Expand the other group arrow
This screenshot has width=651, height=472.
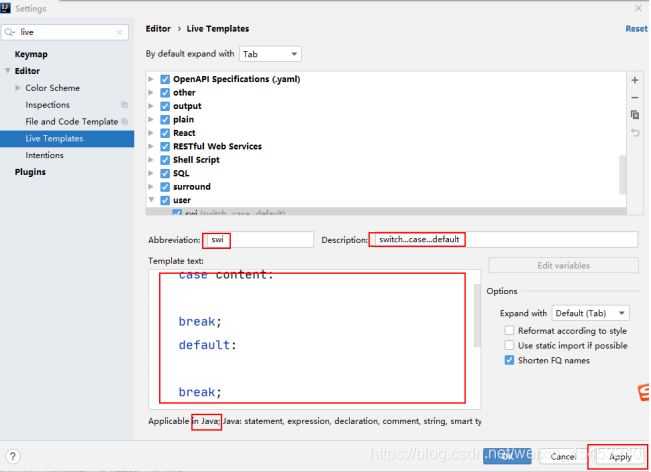tap(152, 93)
